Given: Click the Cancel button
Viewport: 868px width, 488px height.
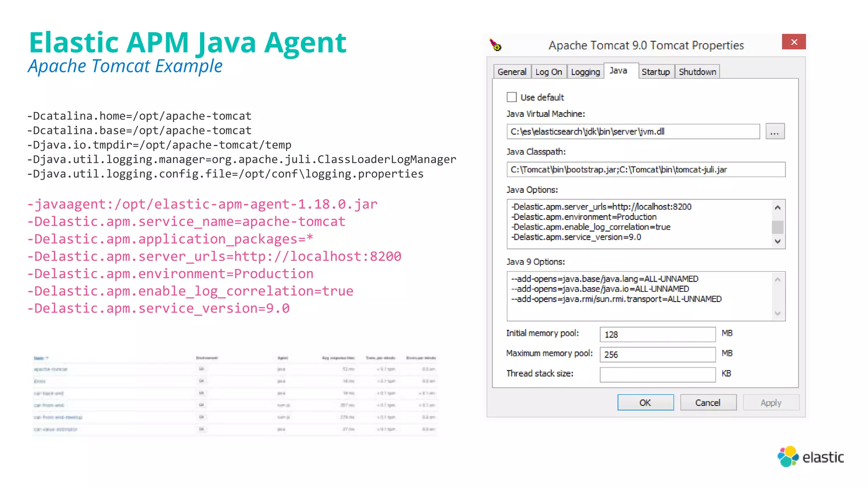Looking at the screenshot, I should [x=708, y=402].
